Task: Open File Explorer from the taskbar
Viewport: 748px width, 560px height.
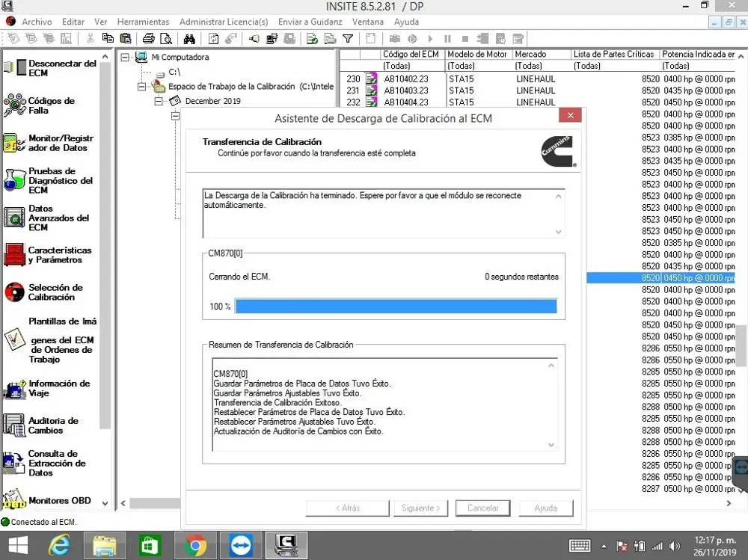Action: click(x=105, y=545)
